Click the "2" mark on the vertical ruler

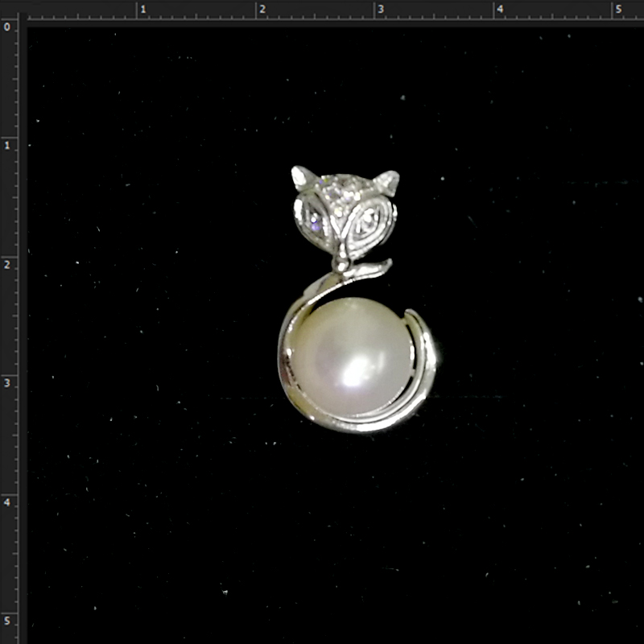pos(7,265)
